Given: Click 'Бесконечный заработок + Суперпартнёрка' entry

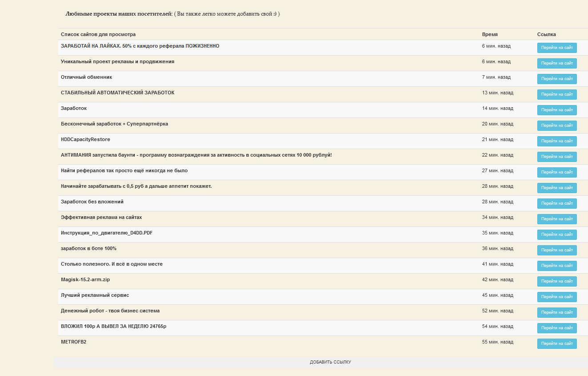Looking at the screenshot, I should tap(114, 124).
